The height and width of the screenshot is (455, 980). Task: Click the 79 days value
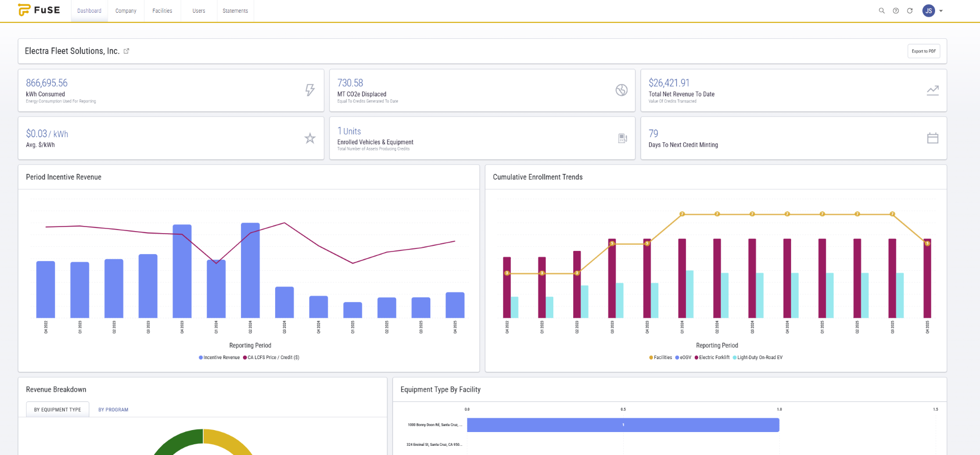click(x=653, y=133)
